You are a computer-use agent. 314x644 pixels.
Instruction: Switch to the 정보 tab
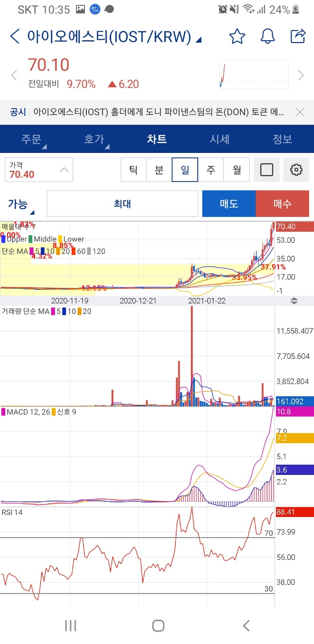click(x=282, y=139)
